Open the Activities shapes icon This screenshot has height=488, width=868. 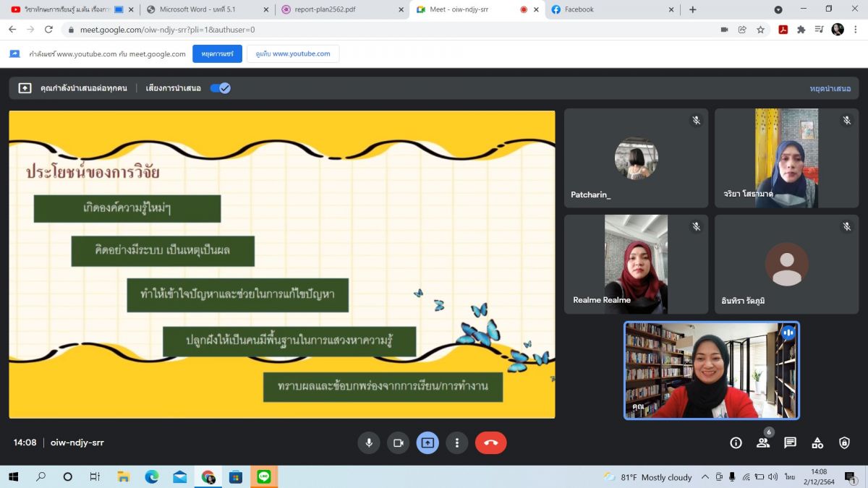click(817, 442)
